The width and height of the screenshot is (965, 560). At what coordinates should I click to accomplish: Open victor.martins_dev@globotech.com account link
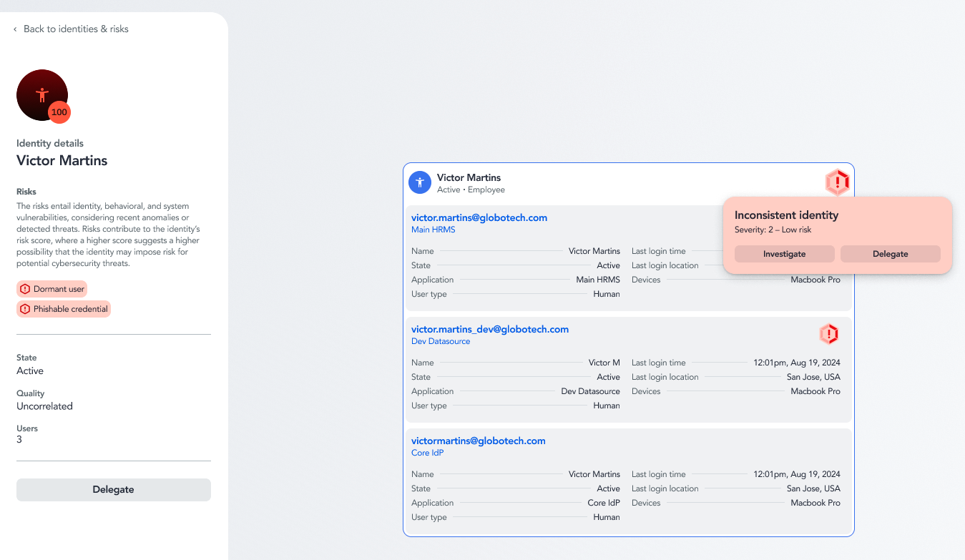tap(490, 330)
